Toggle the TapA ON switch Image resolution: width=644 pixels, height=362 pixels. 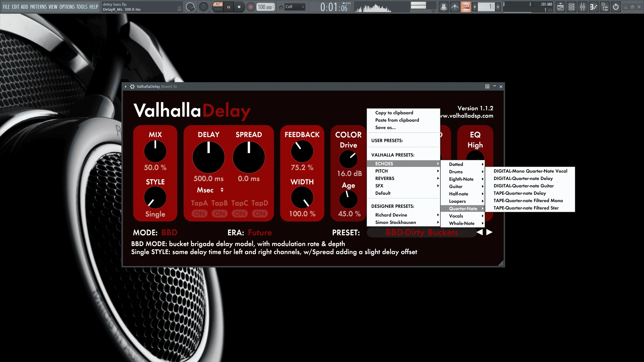(x=200, y=214)
